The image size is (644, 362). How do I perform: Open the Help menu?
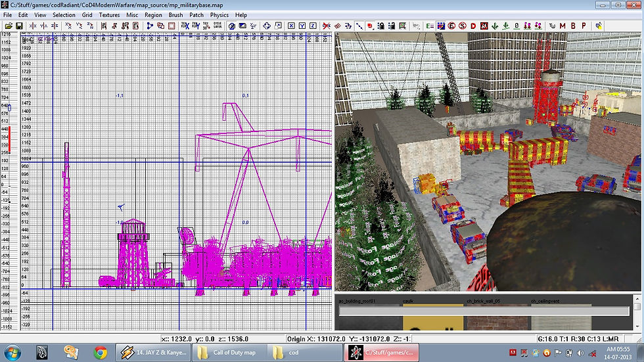tap(241, 14)
